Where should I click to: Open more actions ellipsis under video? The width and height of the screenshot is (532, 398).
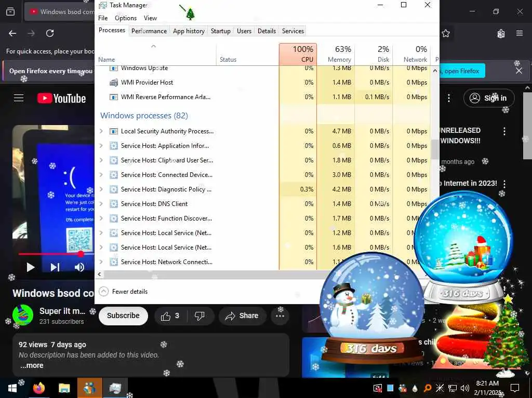click(280, 316)
